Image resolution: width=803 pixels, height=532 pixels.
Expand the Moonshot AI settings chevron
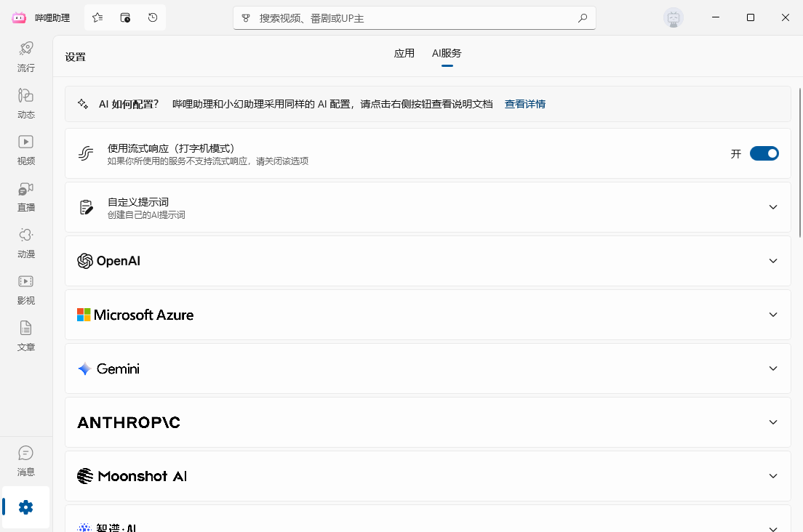point(773,476)
